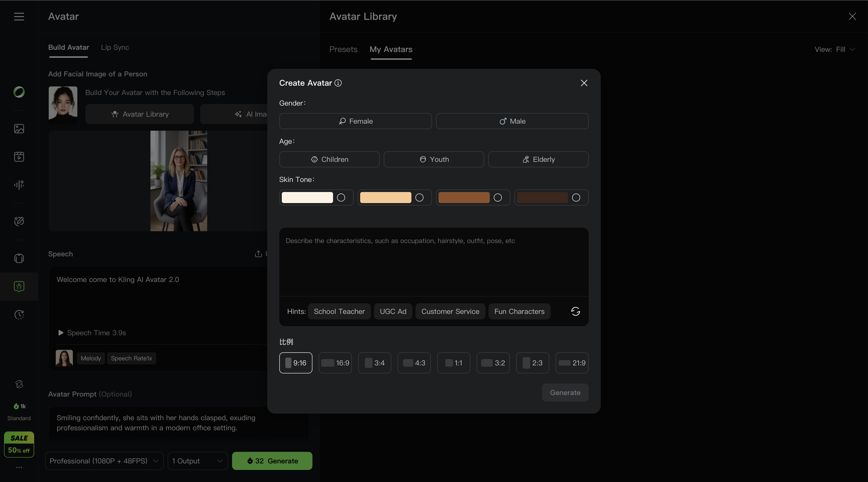Screen dimensions: 868x482
Task: Select the lightest skin tone radio
Action: pos(341,198)
